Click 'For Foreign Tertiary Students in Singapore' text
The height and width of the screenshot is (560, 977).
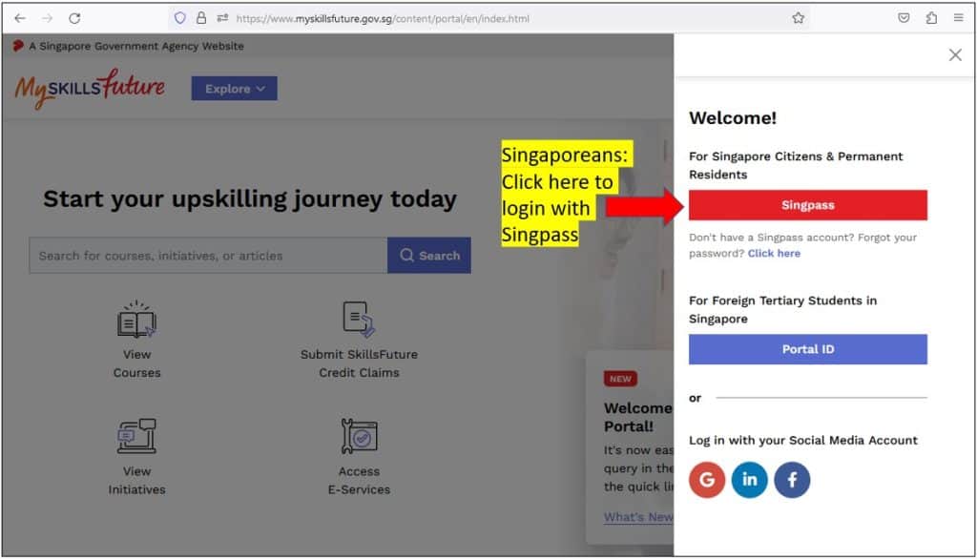(782, 310)
